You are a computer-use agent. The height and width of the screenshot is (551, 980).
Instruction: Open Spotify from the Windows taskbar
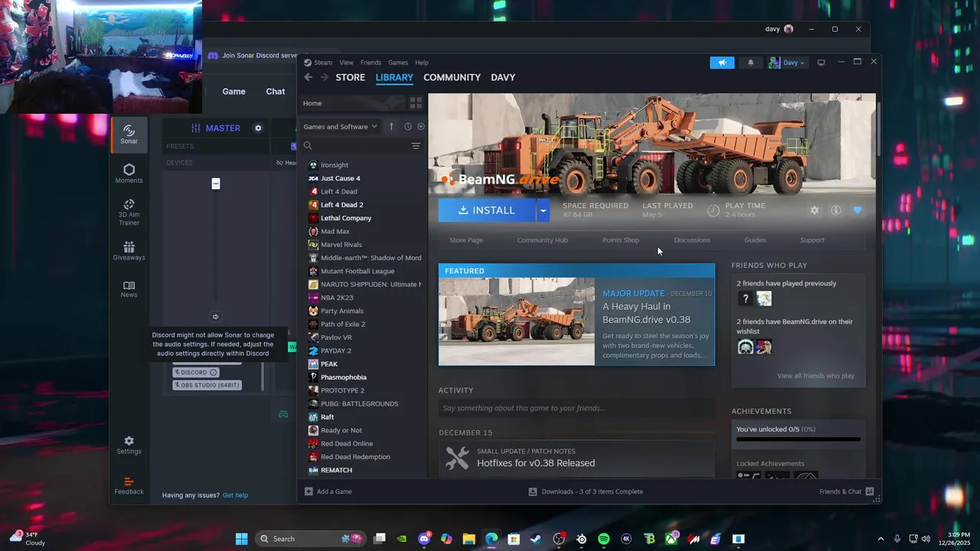(603, 539)
